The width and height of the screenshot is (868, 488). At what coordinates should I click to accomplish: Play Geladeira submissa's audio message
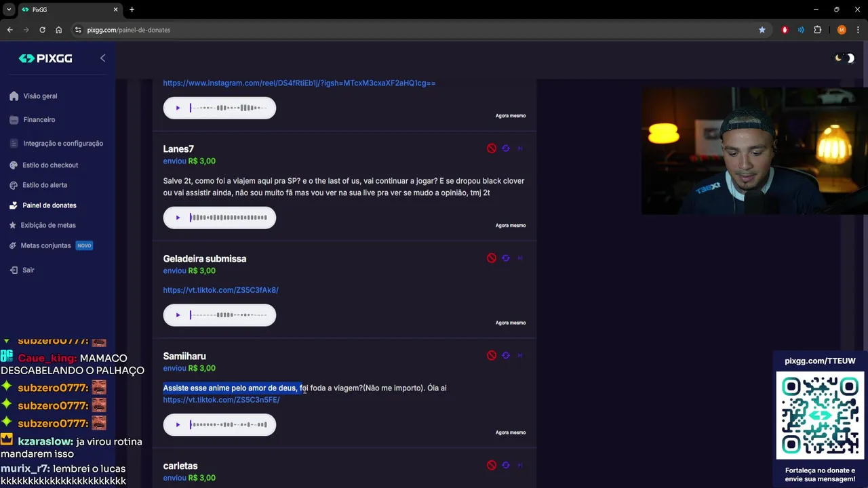pyautogui.click(x=178, y=315)
